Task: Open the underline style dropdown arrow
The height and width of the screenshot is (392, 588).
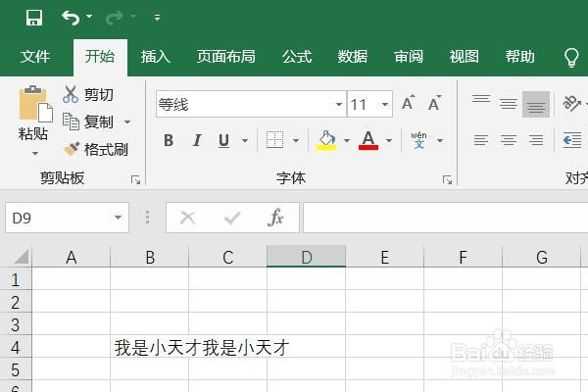Action: (245, 141)
